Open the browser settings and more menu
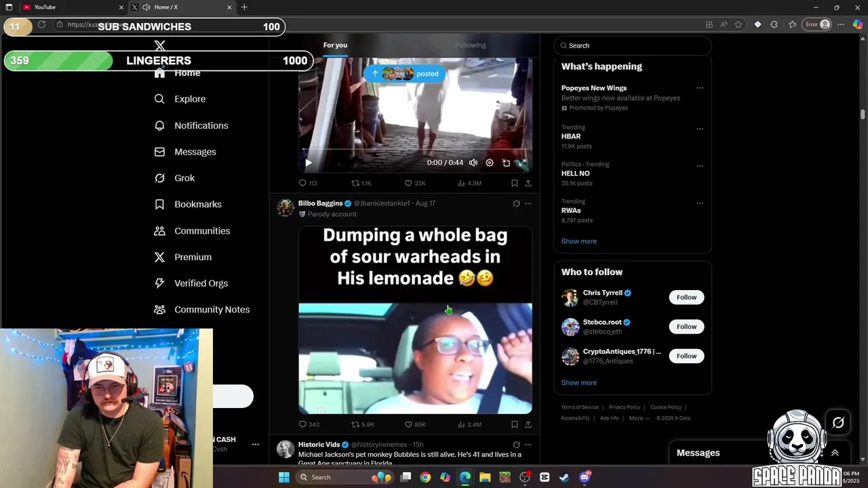Image resolution: width=868 pixels, height=488 pixels. pyautogui.click(x=841, y=24)
